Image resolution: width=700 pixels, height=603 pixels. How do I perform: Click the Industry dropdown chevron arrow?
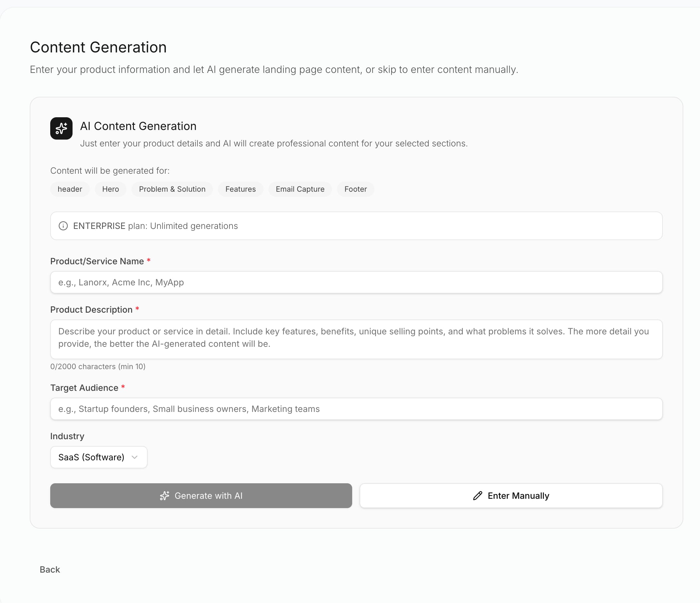(x=135, y=457)
